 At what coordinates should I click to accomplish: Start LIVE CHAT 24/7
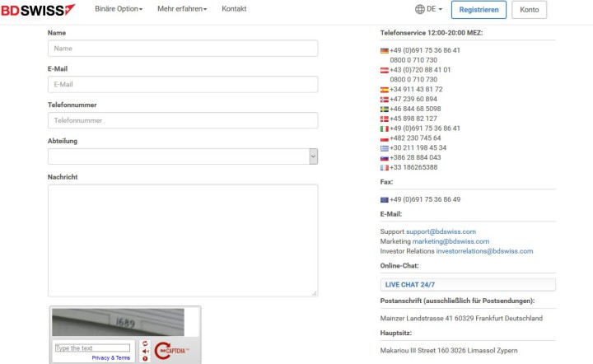(x=468, y=285)
